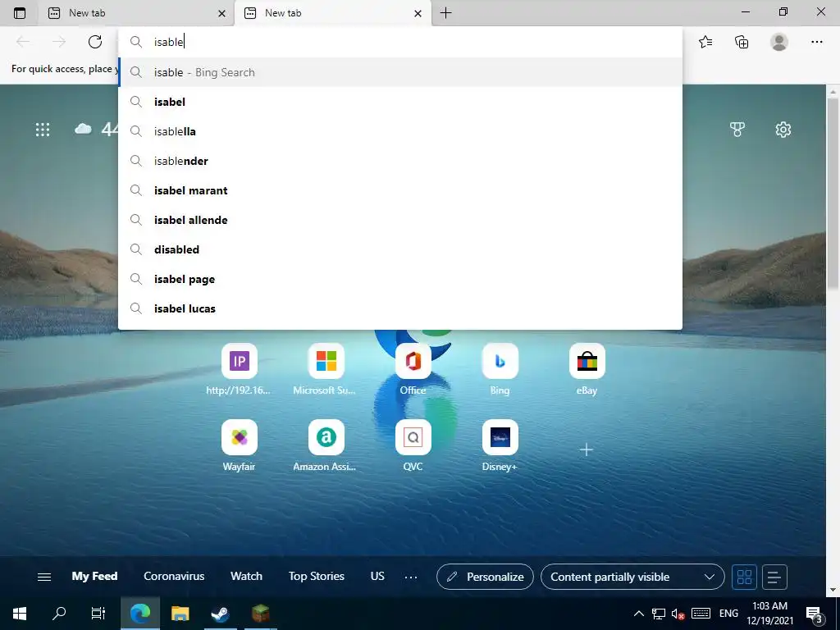Choose the 'isablender' suggestion
840x630 pixels.
[x=400, y=161]
